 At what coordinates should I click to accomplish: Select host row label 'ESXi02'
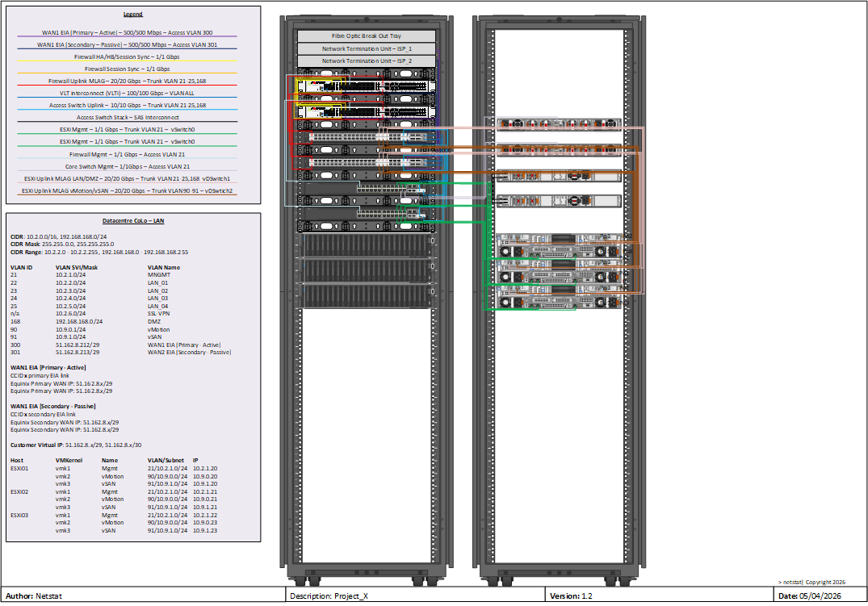pos(19,492)
